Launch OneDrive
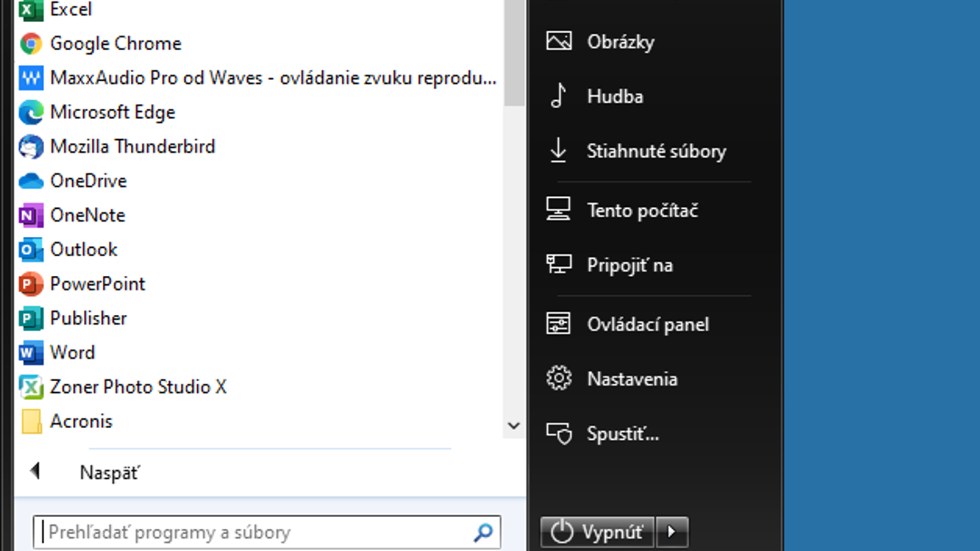Viewport: 980px width, 551px height. pyautogui.click(x=88, y=181)
